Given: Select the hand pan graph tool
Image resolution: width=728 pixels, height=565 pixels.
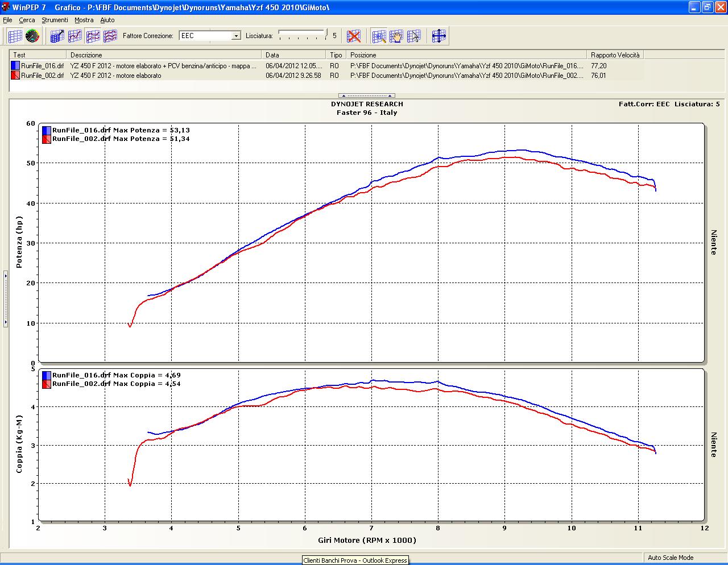Looking at the screenshot, I should click(396, 36).
